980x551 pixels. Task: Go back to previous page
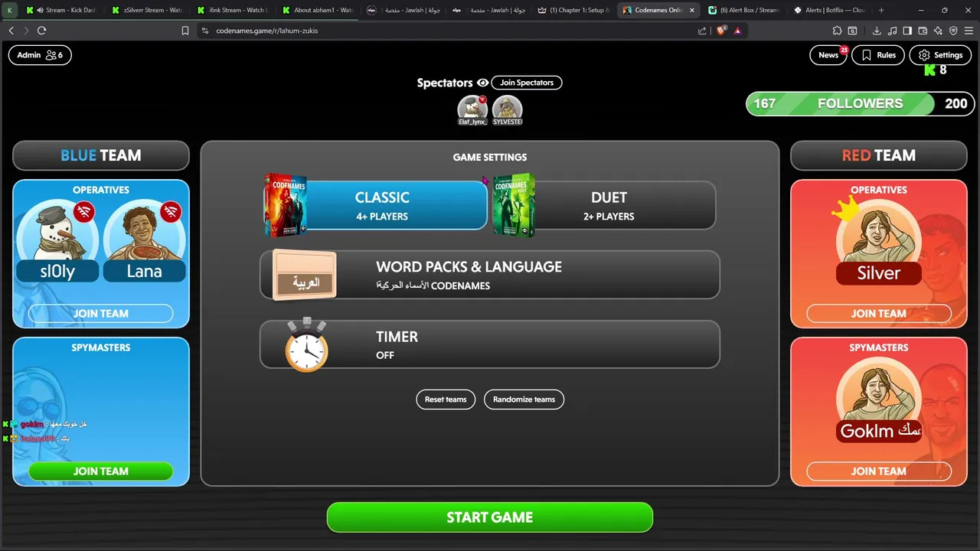click(x=11, y=31)
